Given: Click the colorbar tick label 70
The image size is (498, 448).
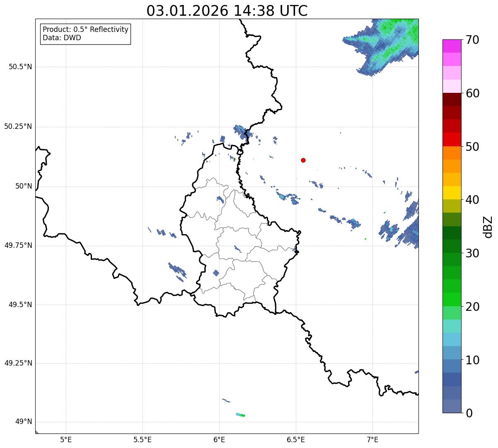Looking at the screenshot, I should (x=472, y=40).
